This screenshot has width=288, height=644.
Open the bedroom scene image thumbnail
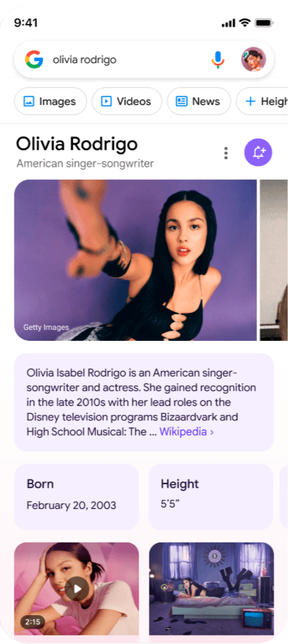click(x=211, y=588)
